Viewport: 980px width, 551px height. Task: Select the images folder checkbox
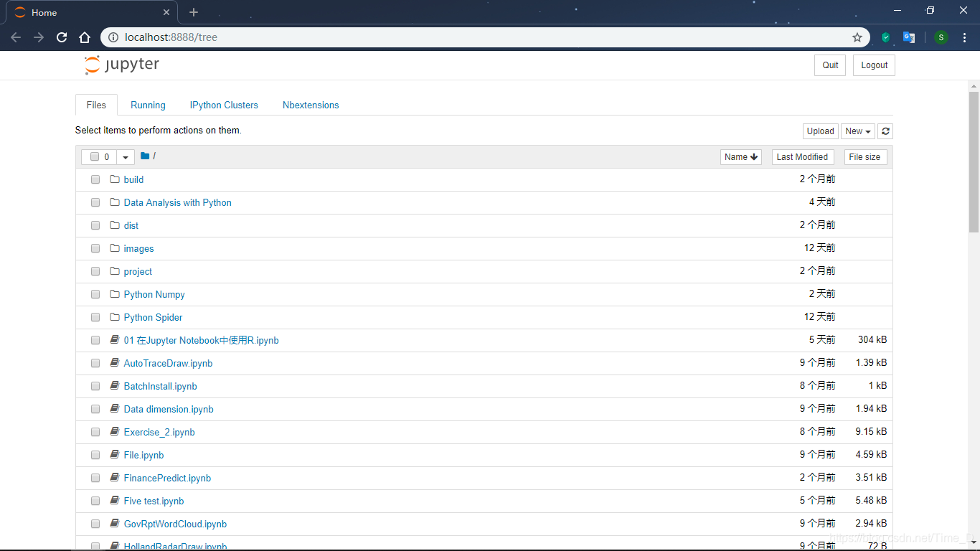[x=95, y=248]
